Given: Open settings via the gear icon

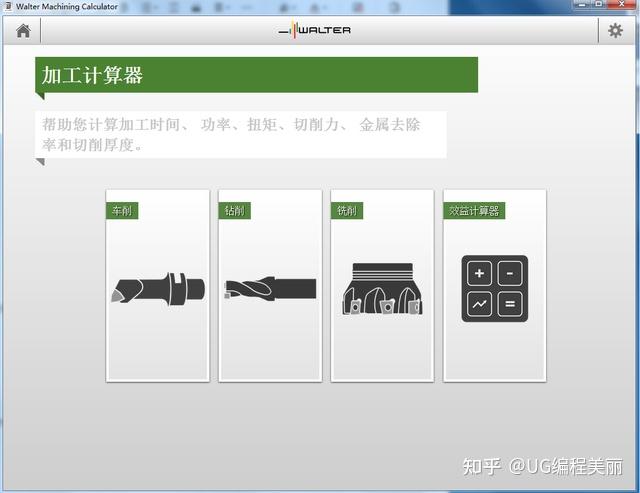Looking at the screenshot, I should (x=615, y=31).
